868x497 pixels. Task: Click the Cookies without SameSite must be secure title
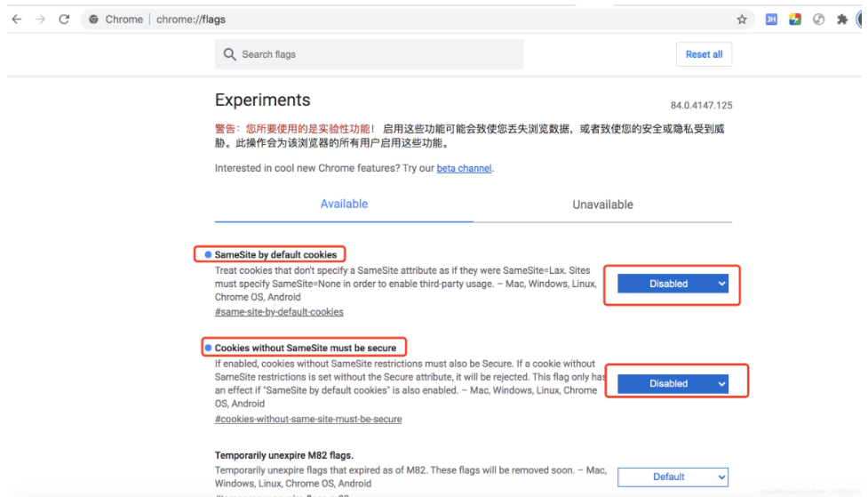coord(306,348)
